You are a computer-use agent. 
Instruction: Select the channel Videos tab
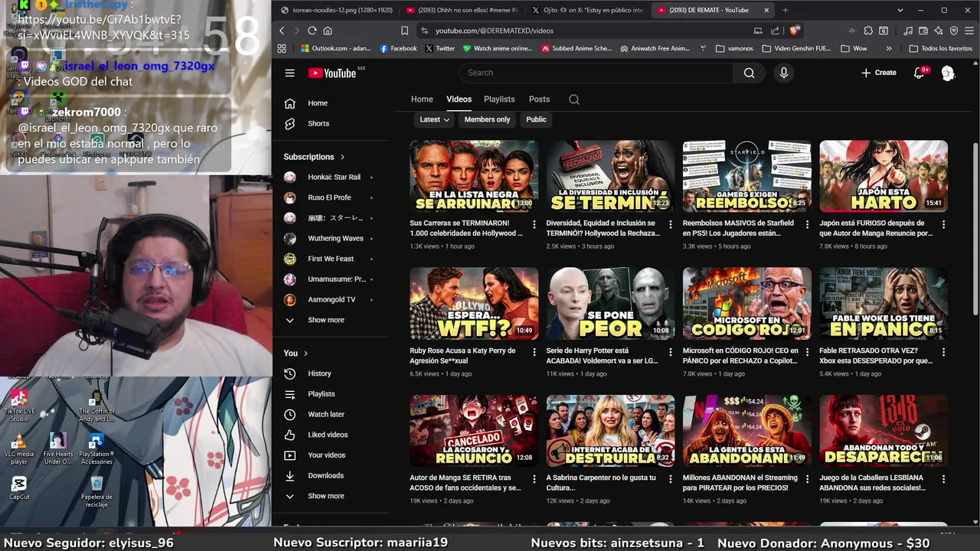[x=459, y=99]
